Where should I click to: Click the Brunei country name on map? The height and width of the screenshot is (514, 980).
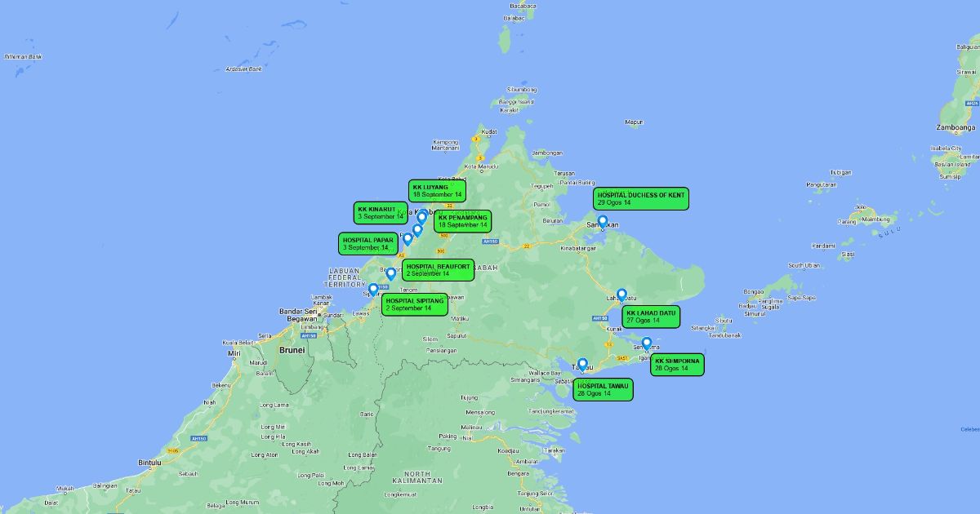click(292, 350)
